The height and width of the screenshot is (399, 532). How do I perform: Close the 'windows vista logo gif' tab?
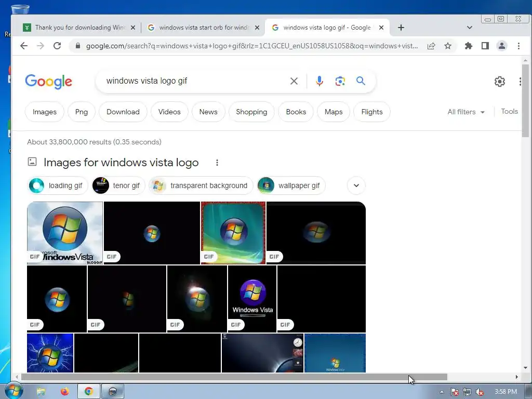coord(381,28)
